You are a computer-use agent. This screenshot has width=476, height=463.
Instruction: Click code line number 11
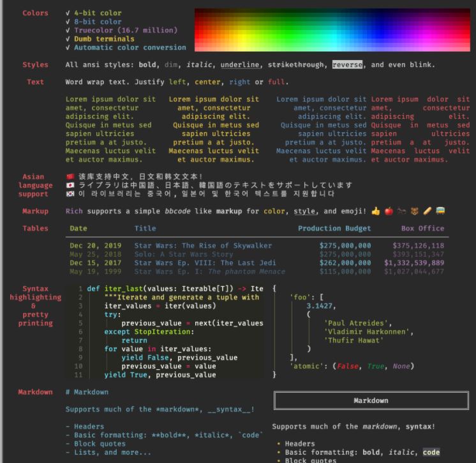click(78, 375)
